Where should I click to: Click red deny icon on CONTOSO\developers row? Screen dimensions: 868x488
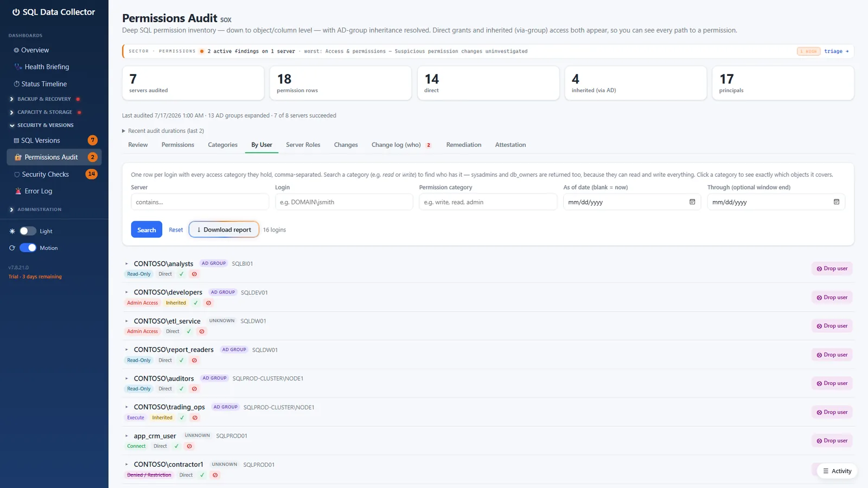(x=208, y=303)
